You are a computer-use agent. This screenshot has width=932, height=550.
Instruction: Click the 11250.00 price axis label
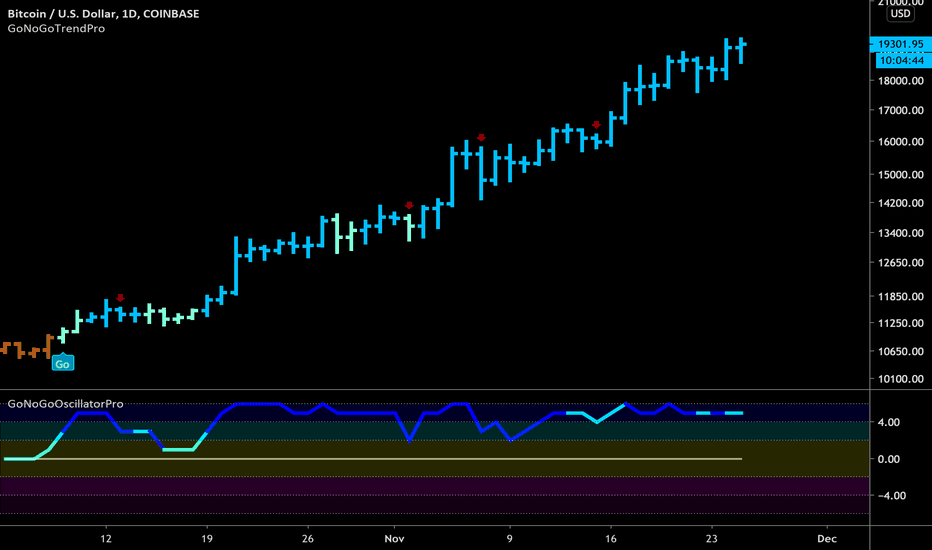point(900,323)
